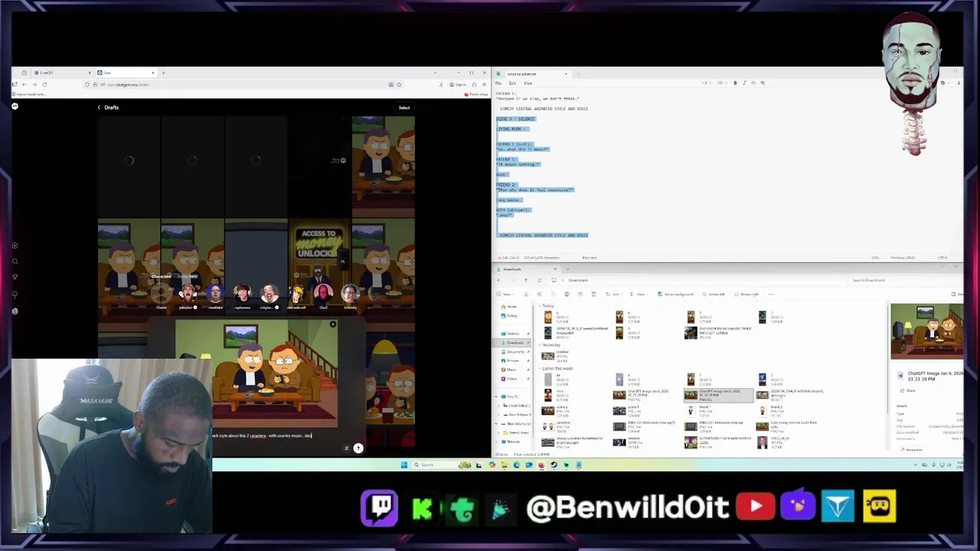
Task: Click Set as background button
Action: 675,294
